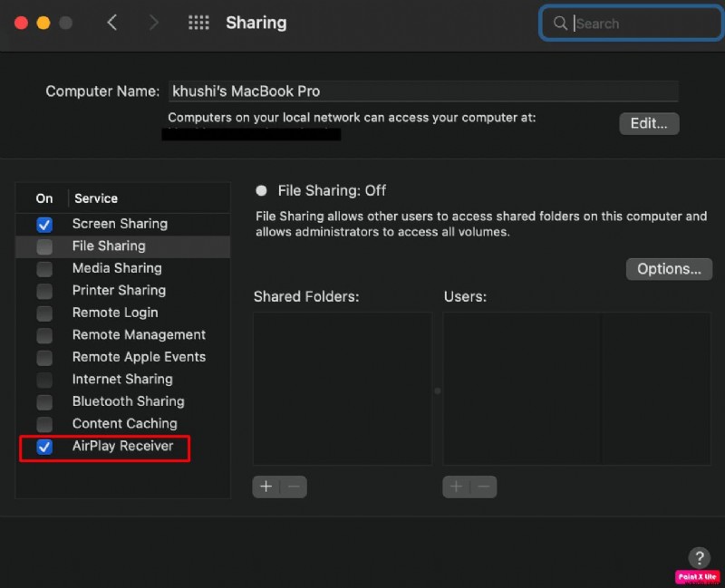
Task: Minimize the window with the yellow button
Action: tap(43, 22)
